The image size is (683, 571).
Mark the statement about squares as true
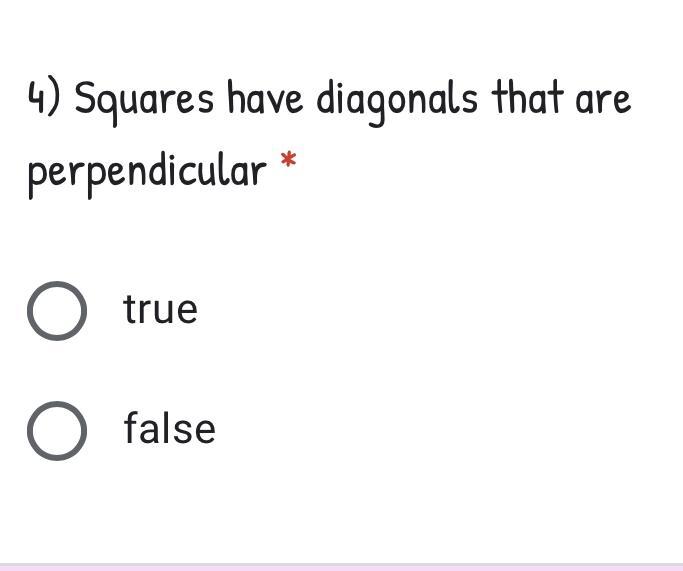[x=57, y=311]
